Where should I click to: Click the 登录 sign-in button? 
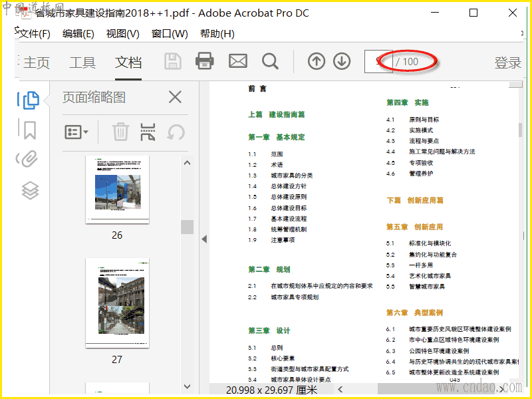507,63
